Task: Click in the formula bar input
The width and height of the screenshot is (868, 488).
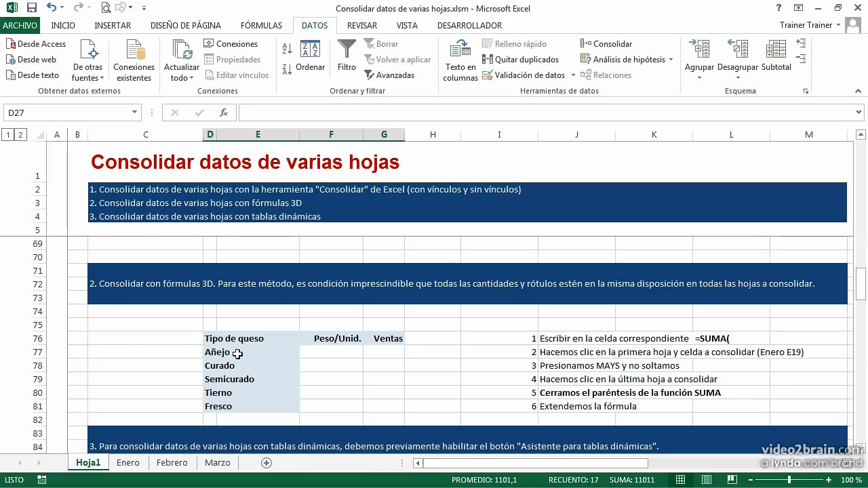Action: tap(546, 113)
